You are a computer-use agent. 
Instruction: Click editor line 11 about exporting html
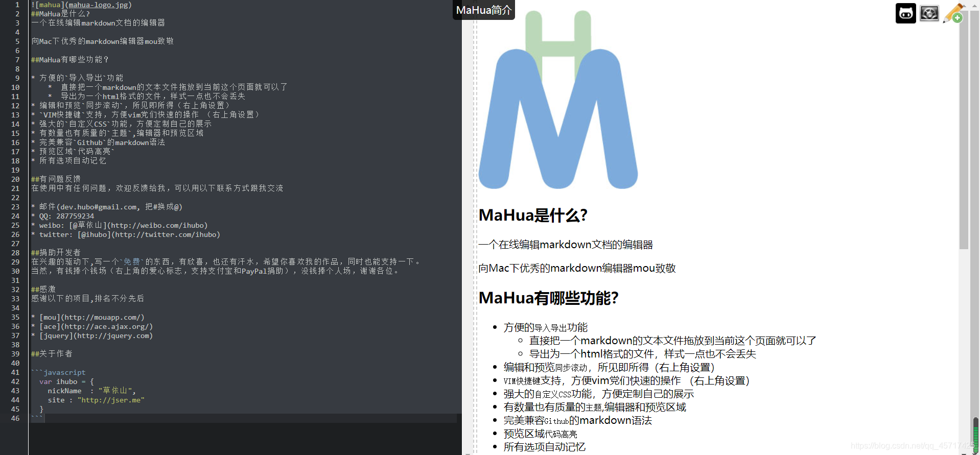147,97
